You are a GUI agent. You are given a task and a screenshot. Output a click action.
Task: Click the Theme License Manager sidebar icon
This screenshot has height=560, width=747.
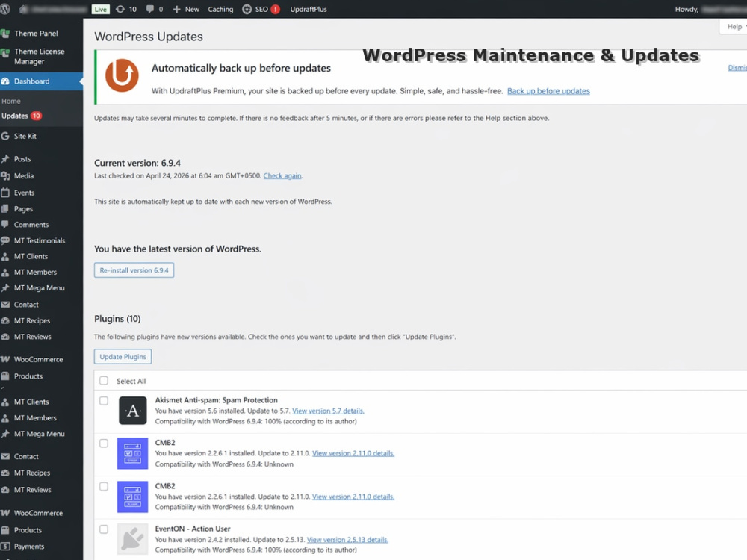[x=5, y=52]
